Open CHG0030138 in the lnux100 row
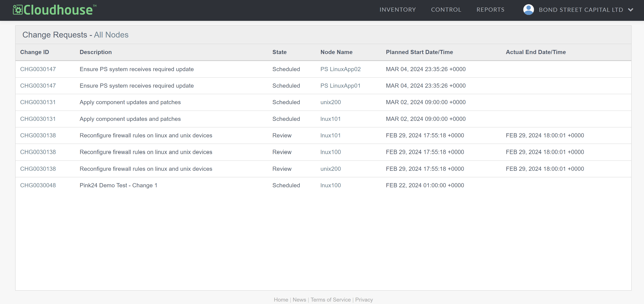Screen dimensions: 644x304 pos(38,152)
